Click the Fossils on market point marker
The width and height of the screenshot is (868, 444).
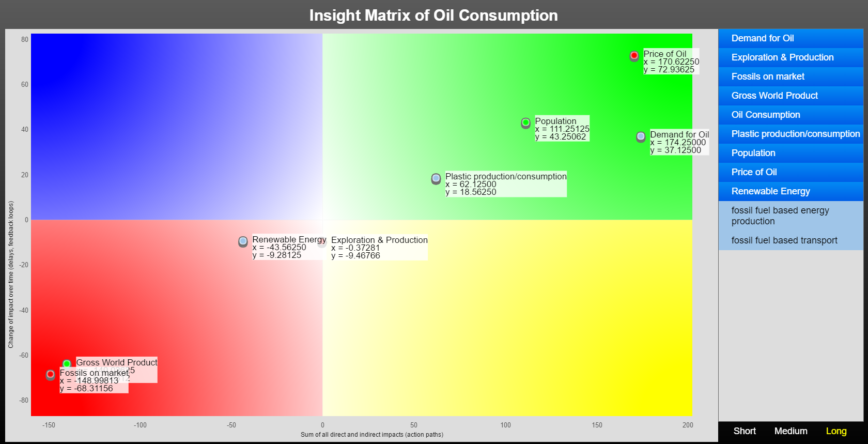[50, 375]
